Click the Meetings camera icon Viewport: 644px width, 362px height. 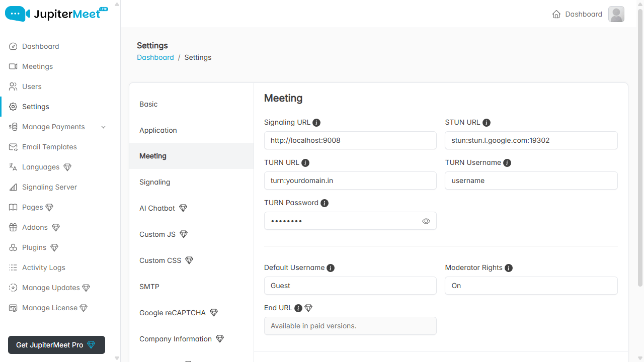[13, 66]
